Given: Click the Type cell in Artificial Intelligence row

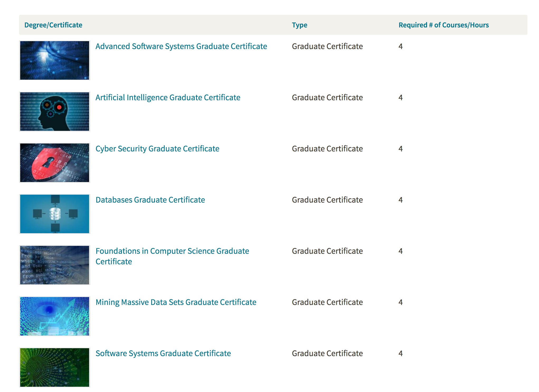Looking at the screenshot, I should point(327,98).
